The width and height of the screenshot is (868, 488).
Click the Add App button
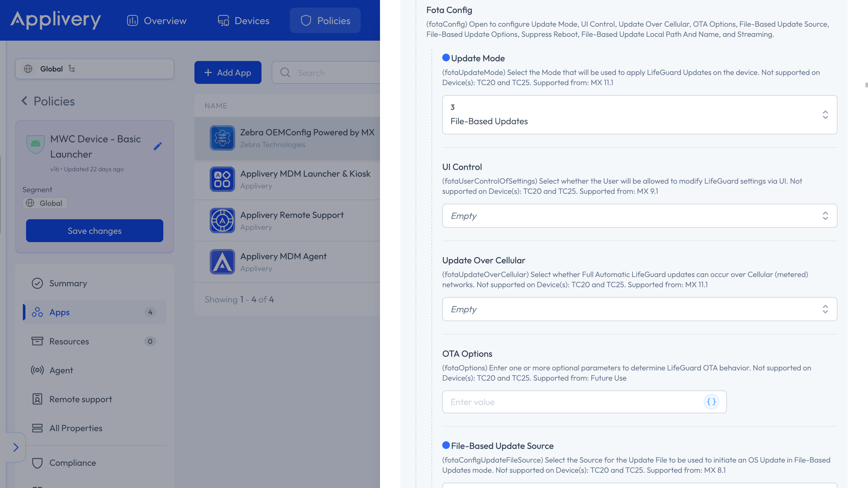click(x=228, y=72)
